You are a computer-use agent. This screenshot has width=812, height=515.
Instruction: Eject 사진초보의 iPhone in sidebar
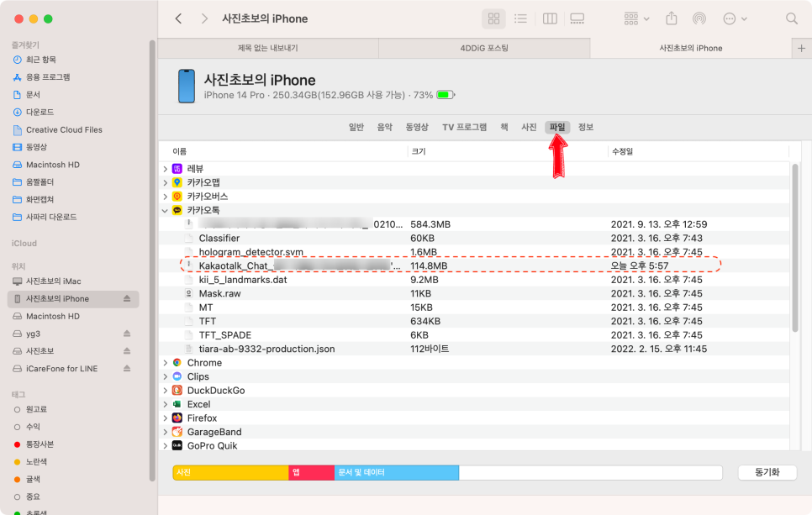127,298
